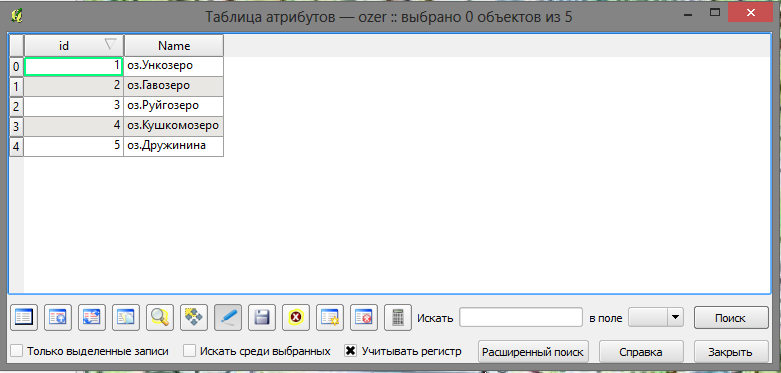781x373 pixels.
Task: Click the delete column icon
Action: (364, 317)
